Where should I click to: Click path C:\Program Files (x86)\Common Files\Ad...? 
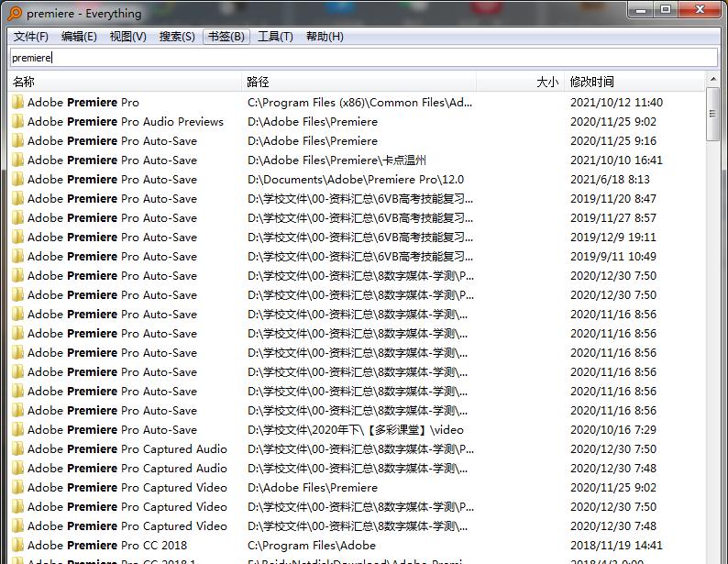coord(359,102)
